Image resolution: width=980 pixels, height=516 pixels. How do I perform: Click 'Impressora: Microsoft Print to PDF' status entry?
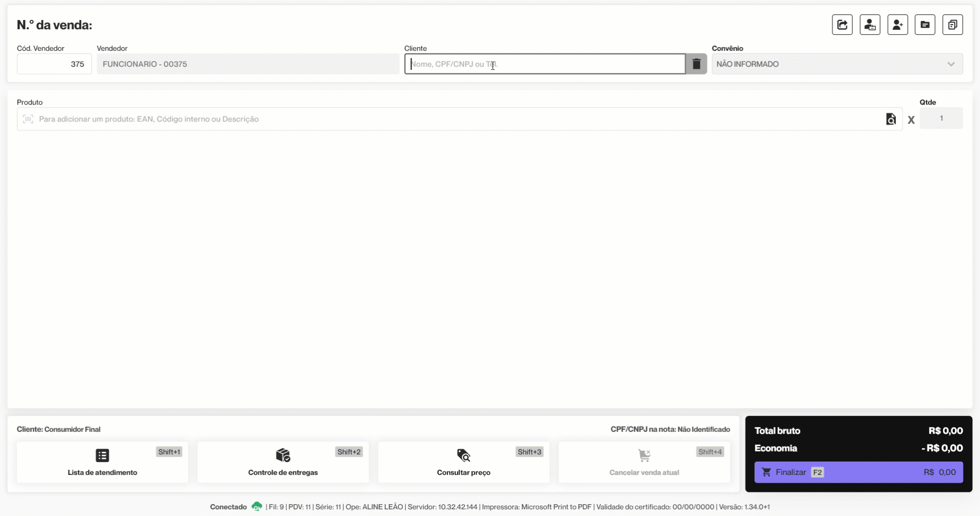[x=537, y=507]
